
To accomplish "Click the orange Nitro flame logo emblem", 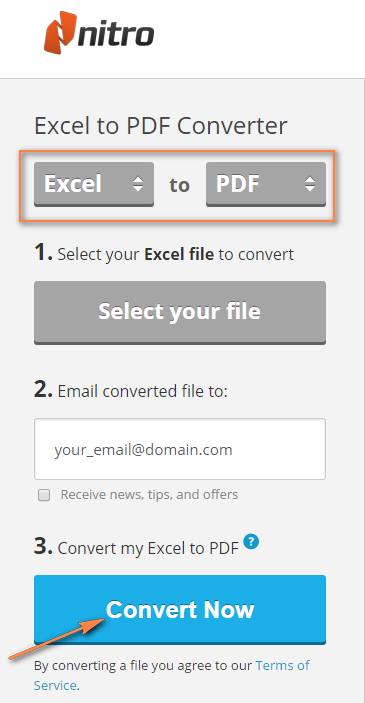I will point(60,32).
